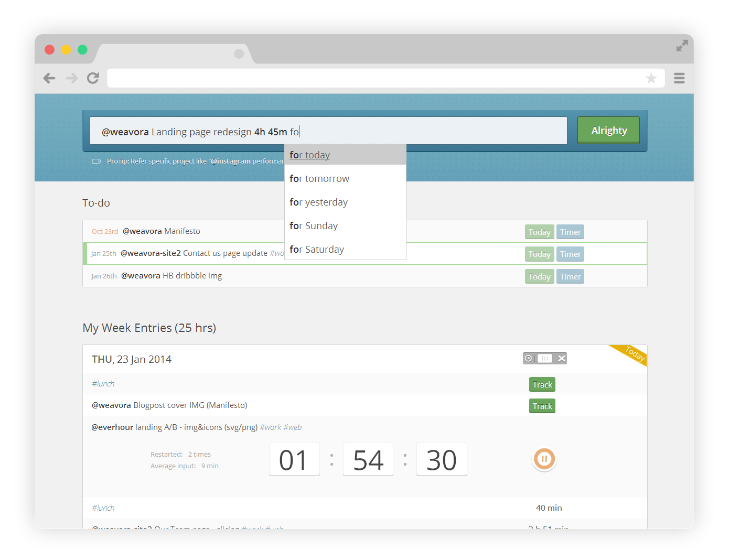Pause the running everhour timer
This screenshot has height=560, width=729.
544,459
